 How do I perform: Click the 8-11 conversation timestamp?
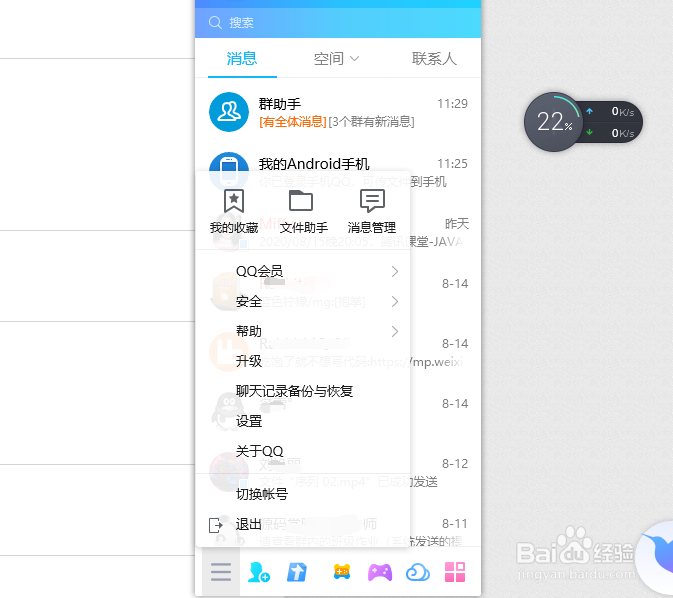[455, 524]
